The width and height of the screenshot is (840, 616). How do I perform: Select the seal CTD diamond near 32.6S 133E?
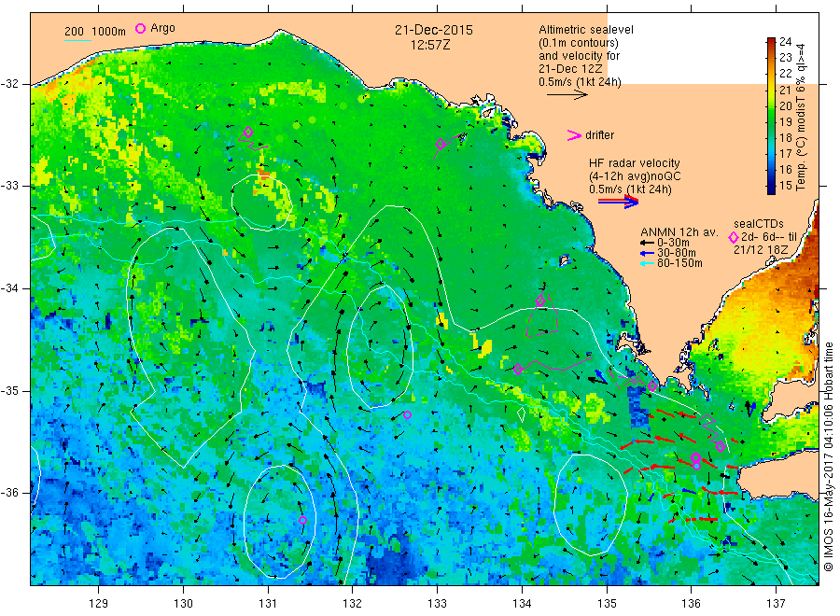[441, 144]
